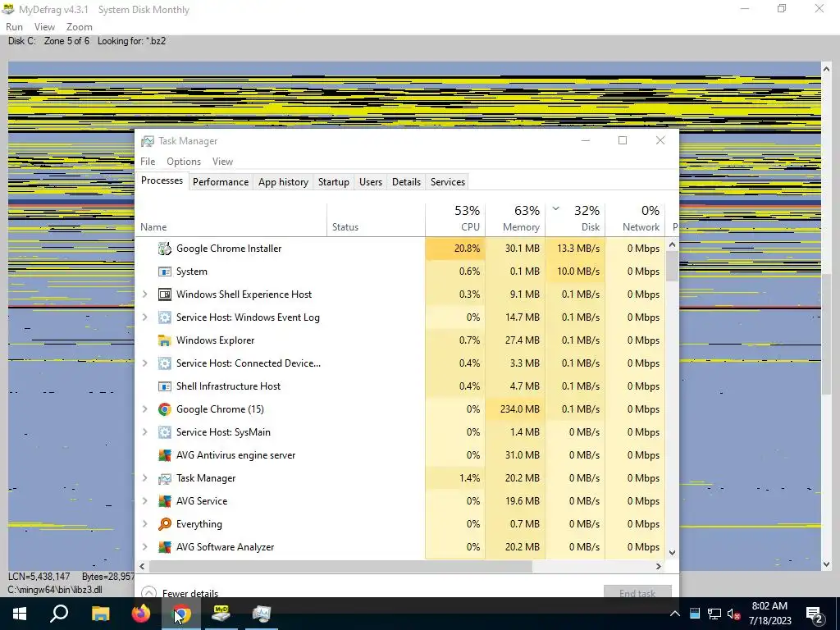Image resolution: width=840 pixels, height=630 pixels.
Task: Click process list scroll down arrow
Action: pos(673,553)
